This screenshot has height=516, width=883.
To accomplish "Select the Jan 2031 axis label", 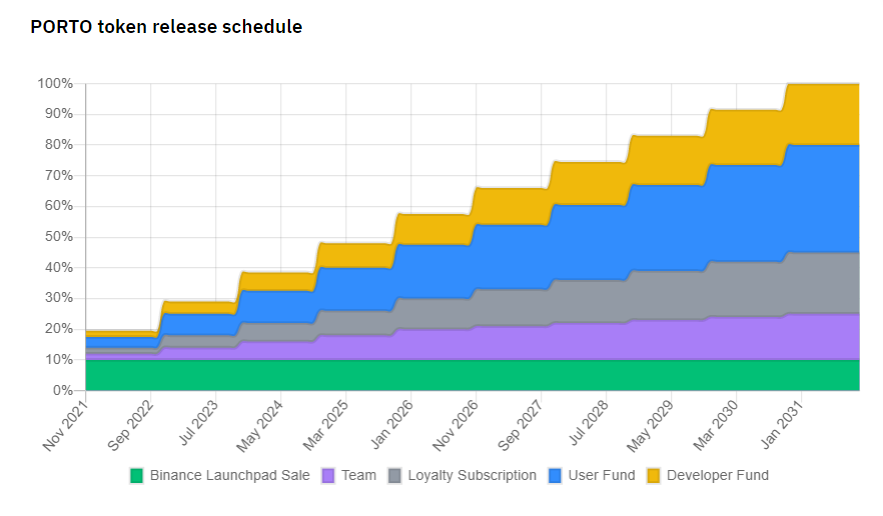I will click(x=782, y=425).
